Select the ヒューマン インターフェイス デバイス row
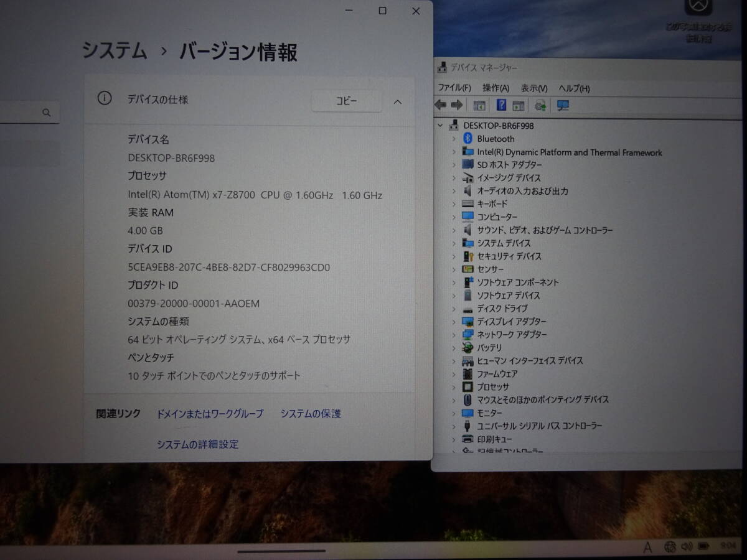 (x=530, y=361)
